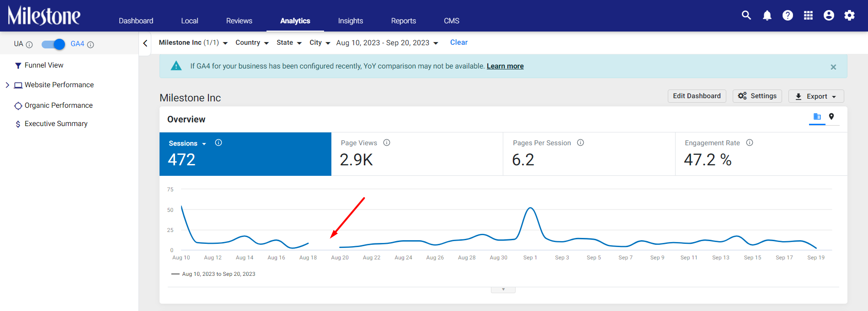The width and height of the screenshot is (868, 311).
Task: Open the Reports menu tab
Action: [x=404, y=21]
